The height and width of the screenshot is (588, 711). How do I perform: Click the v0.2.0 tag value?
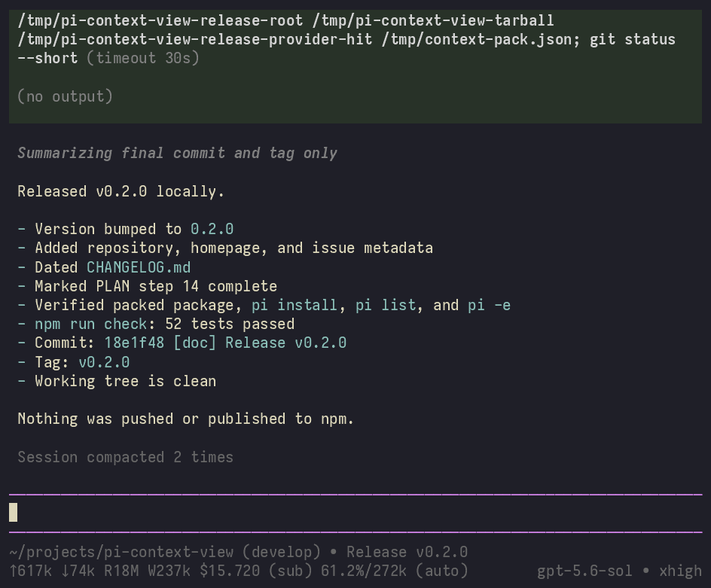tap(104, 362)
